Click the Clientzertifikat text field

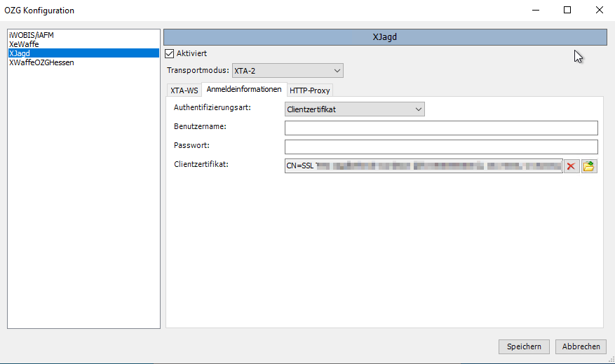423,166
